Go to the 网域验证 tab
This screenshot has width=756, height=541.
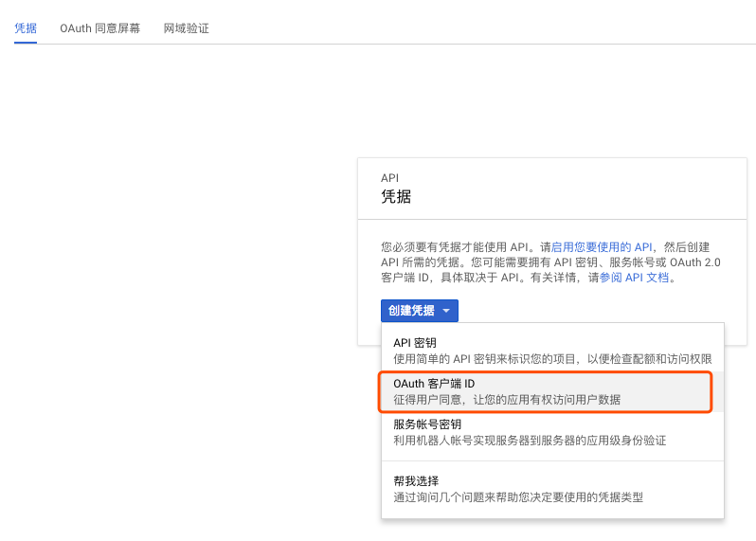pos(186,28)
